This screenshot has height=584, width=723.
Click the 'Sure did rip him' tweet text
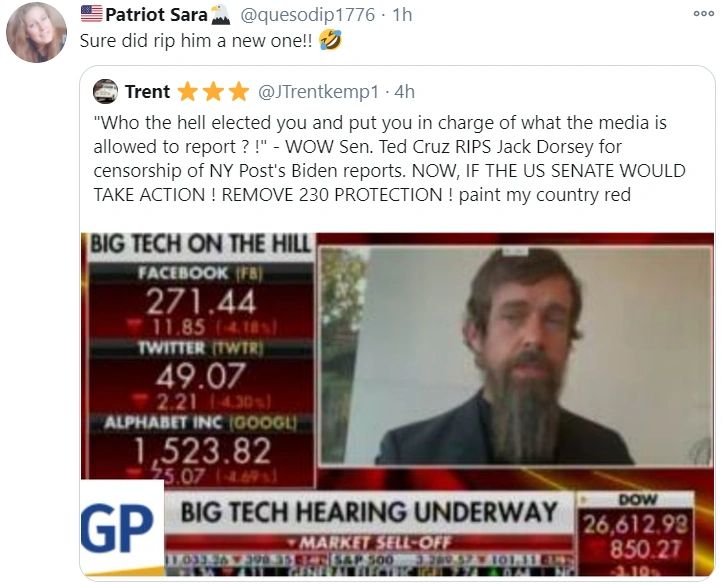[196, 41]
